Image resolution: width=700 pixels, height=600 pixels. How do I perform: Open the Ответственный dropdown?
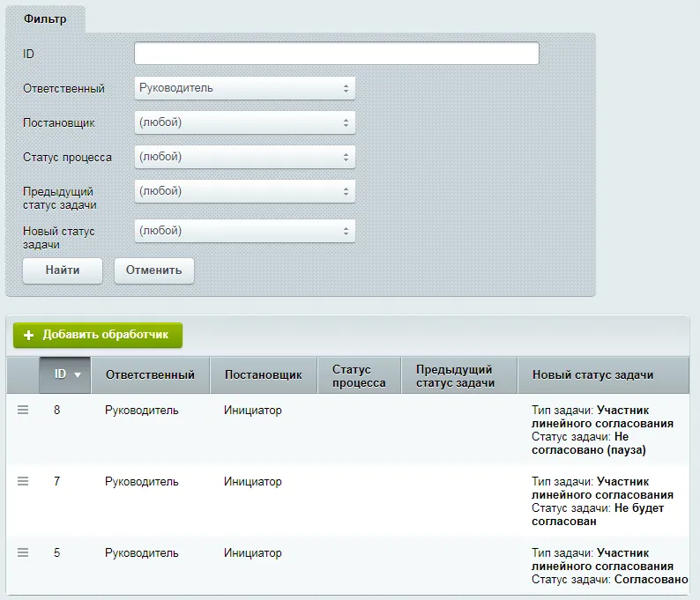245,88
